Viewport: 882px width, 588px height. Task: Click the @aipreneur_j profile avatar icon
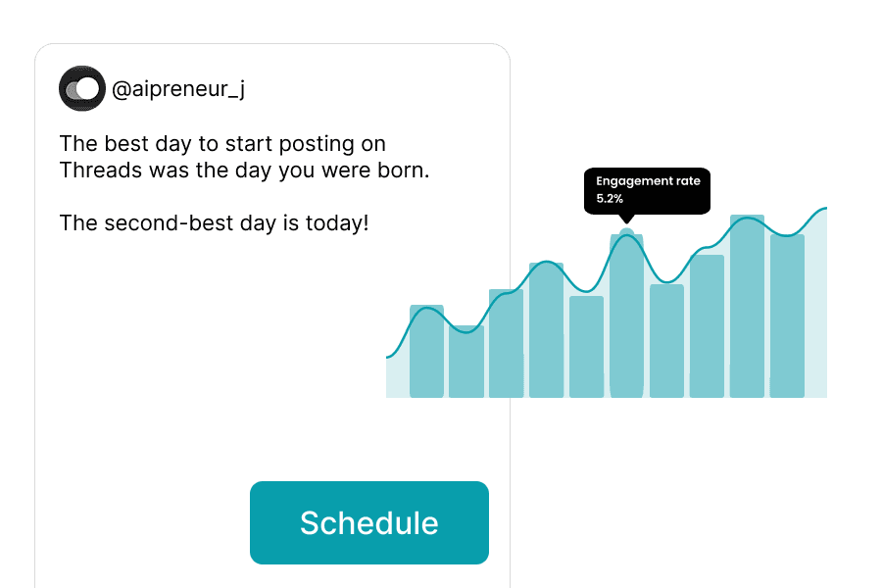pyautogui.click(x=82, y=88)
